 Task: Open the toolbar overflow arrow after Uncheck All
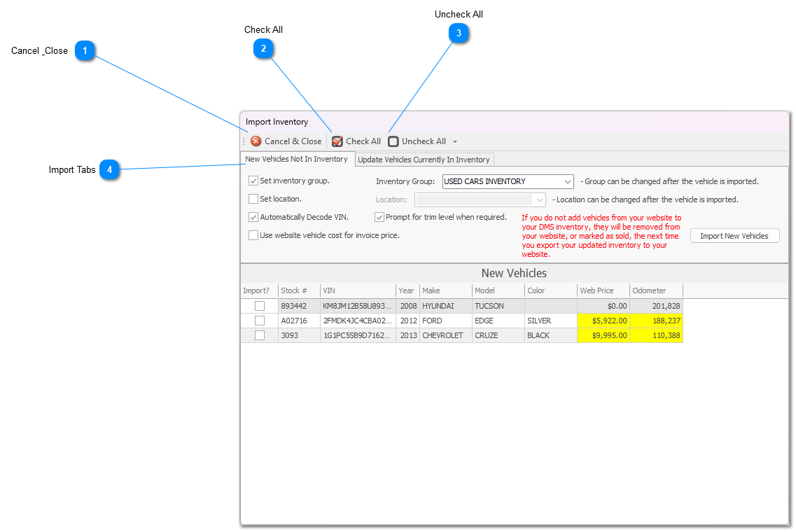(x=455, y=141)
